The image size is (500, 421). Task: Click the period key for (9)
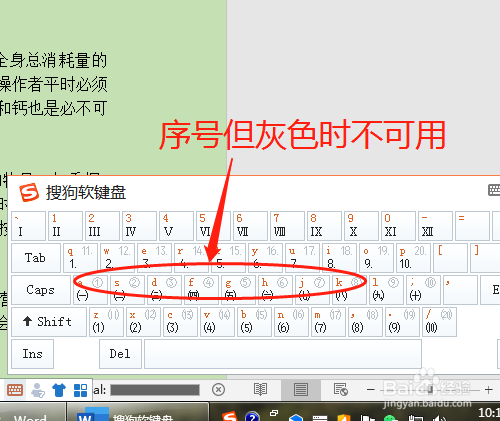point(402,322)
